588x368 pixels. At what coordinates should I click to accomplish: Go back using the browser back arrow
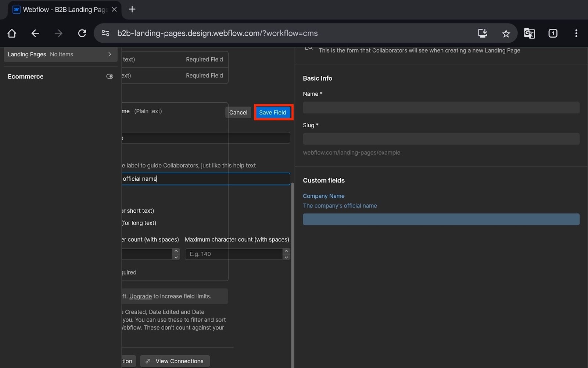[35, 33]
